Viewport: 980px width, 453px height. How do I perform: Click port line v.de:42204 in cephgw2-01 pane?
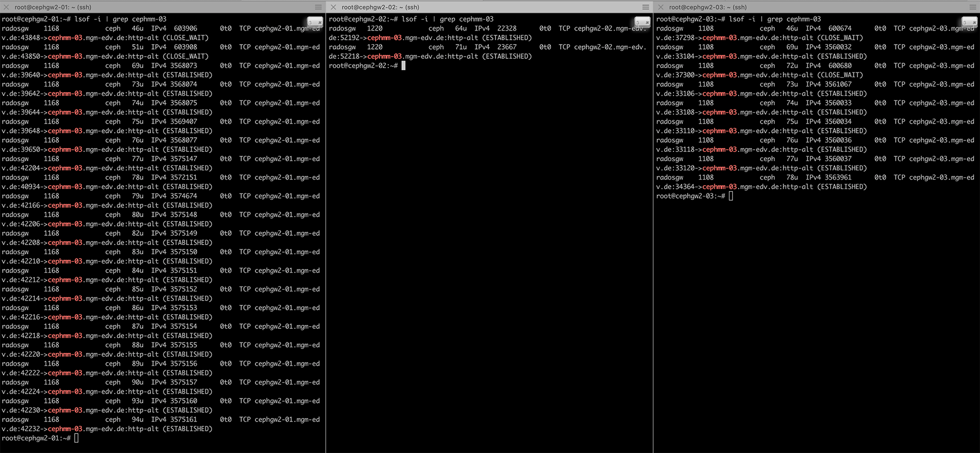[107, 168]
